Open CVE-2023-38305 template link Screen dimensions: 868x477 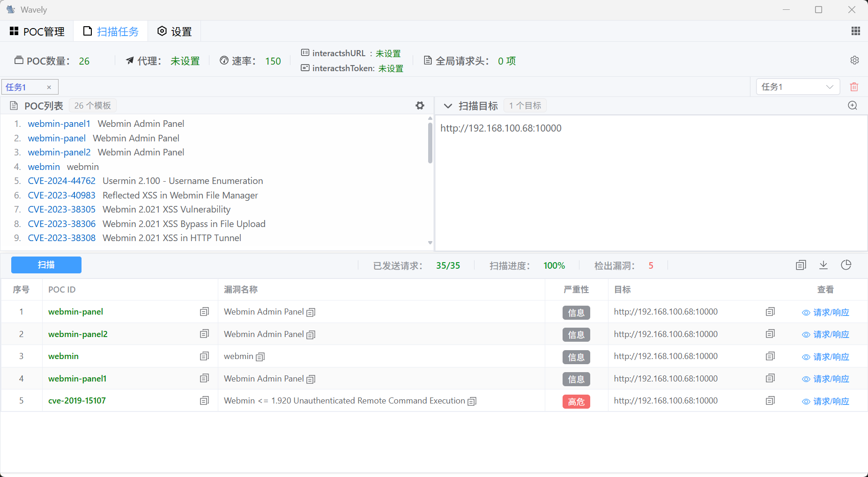(x=62, y=209)
